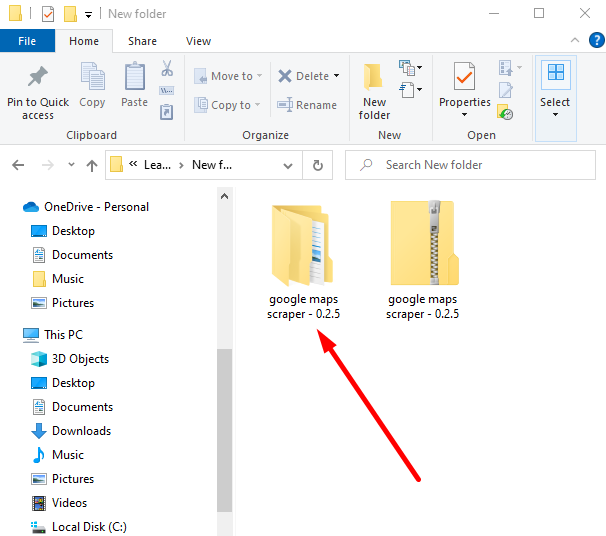Refresh the current folder view

(x=318, y=165)
